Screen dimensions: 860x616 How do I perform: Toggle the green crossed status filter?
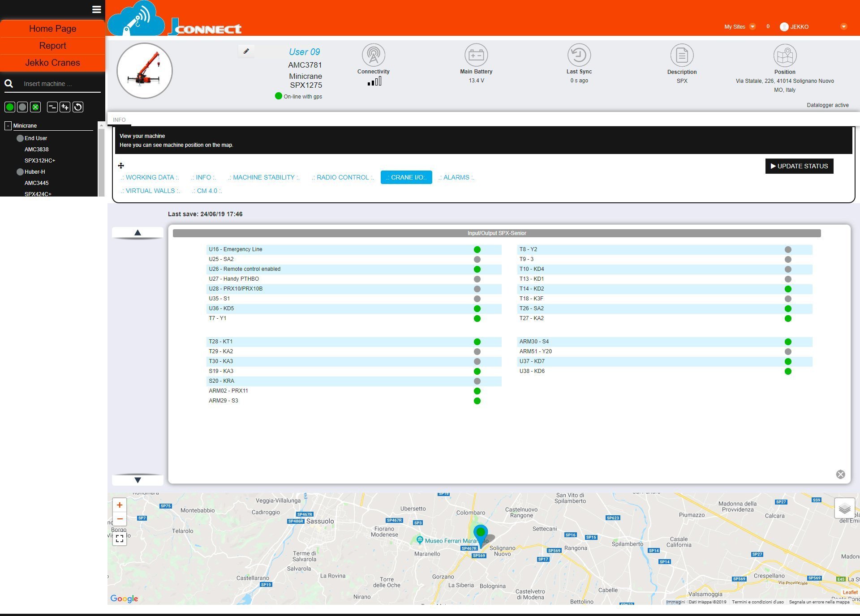tap(35, 107)
